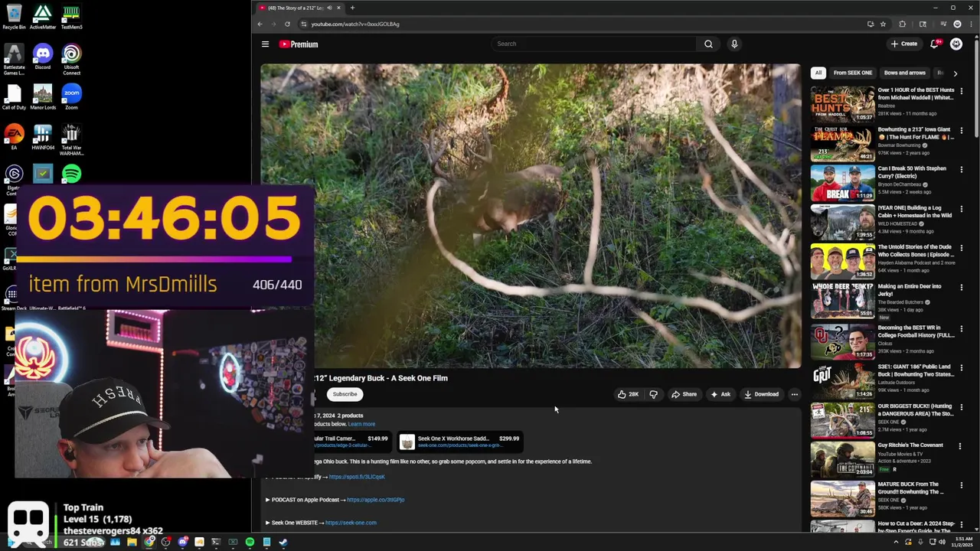
Task: Open options for Break 50 Stephen Curry video
Action: point(961,169)
